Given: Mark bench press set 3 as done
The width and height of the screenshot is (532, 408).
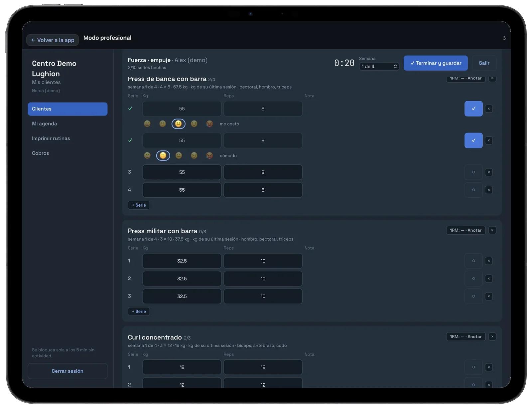Looking at the screenshot, I should click(x=473, y=172).
